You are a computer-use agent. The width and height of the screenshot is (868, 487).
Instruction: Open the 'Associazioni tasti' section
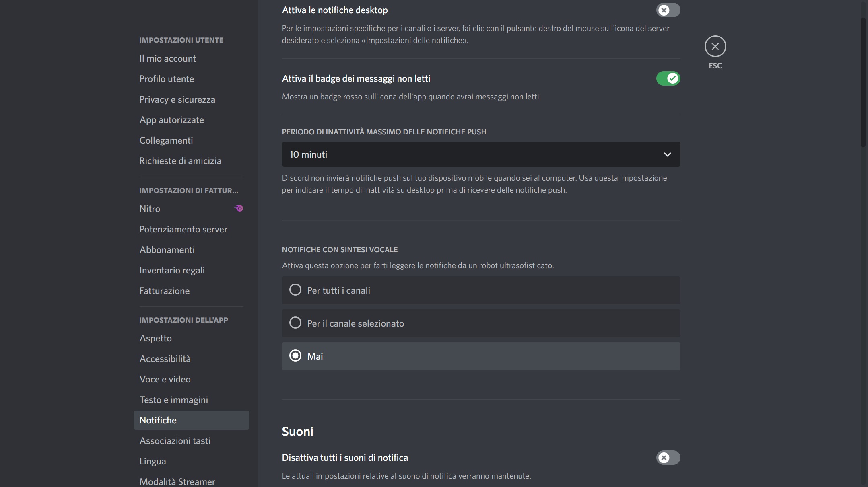175,440
